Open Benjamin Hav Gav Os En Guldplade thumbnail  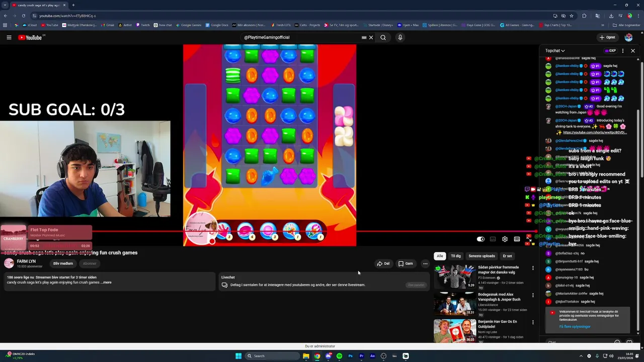(455, 331)
